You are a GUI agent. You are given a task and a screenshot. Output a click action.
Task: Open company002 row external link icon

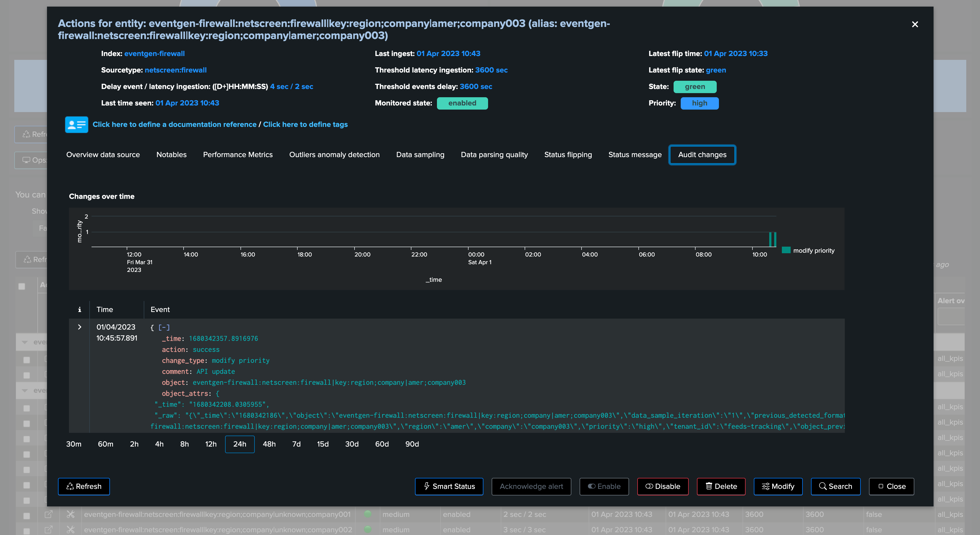click(49, 529)
